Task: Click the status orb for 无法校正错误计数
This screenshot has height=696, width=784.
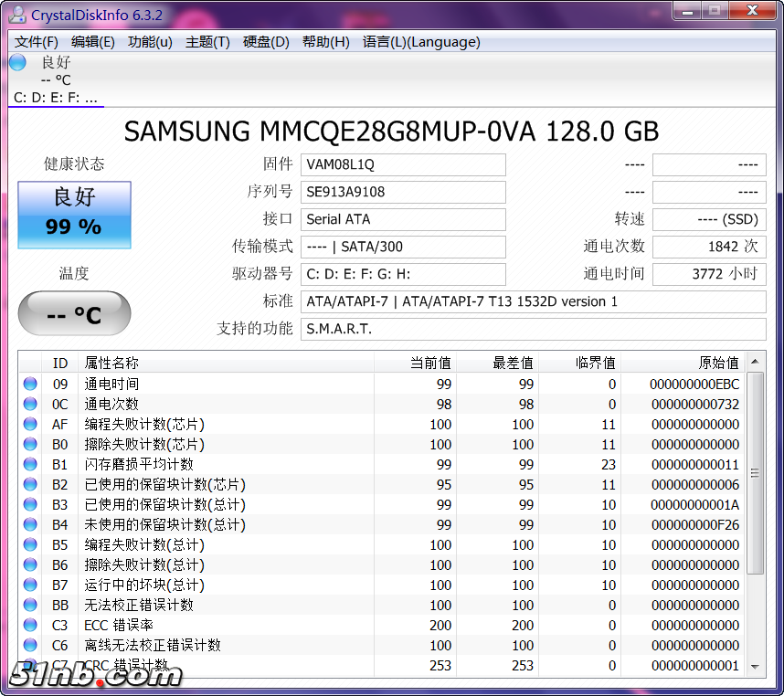Action: click(x=30, y=606)
